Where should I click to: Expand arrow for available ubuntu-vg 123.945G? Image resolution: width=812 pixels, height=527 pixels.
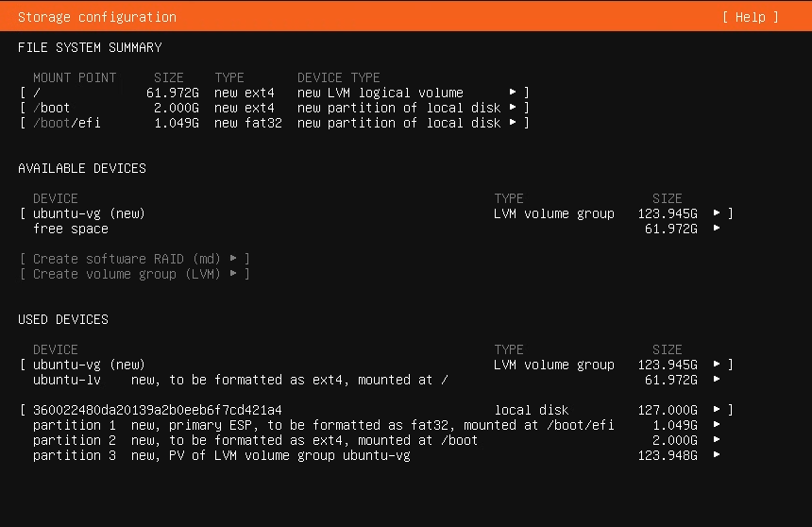pos(717,213)
